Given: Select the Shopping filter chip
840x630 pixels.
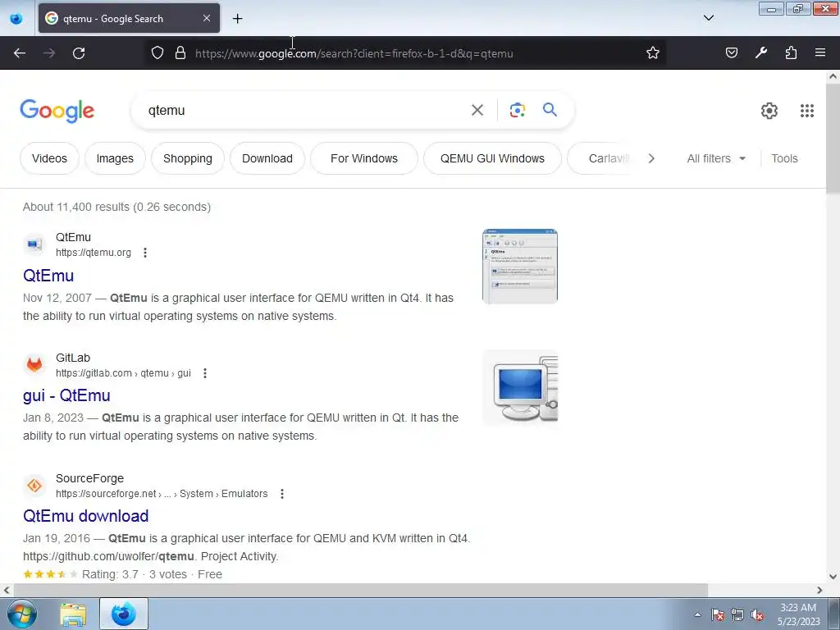Looking at the screenshot, I should point(188,158).
